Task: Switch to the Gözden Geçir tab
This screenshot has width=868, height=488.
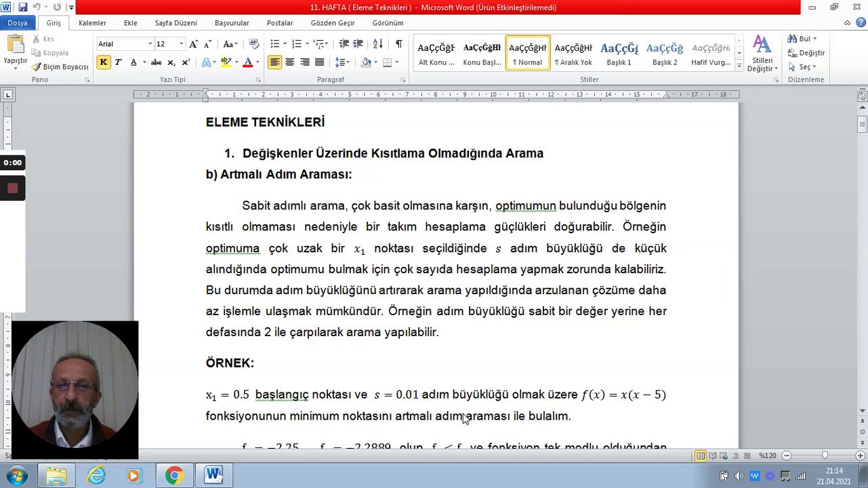Action: (332, 23)
